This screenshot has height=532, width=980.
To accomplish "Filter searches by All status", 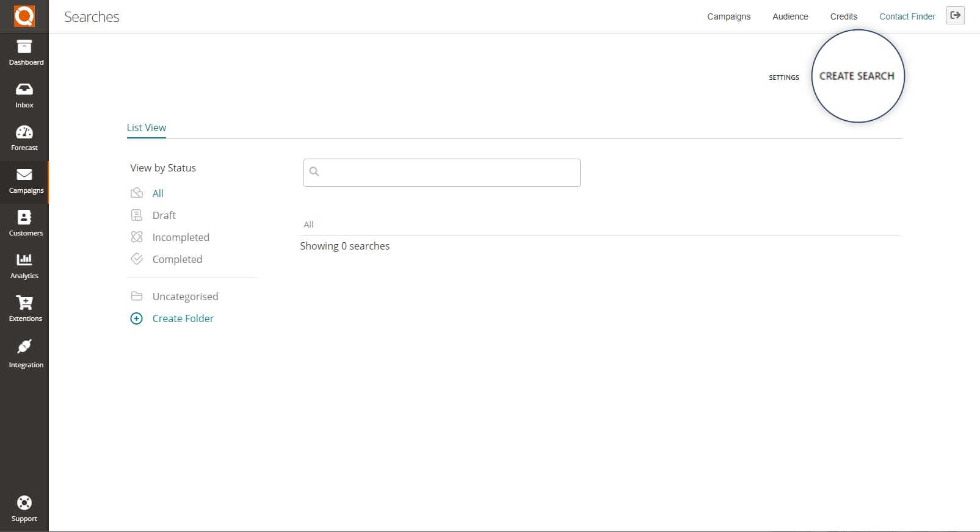I will coord(158,193).
